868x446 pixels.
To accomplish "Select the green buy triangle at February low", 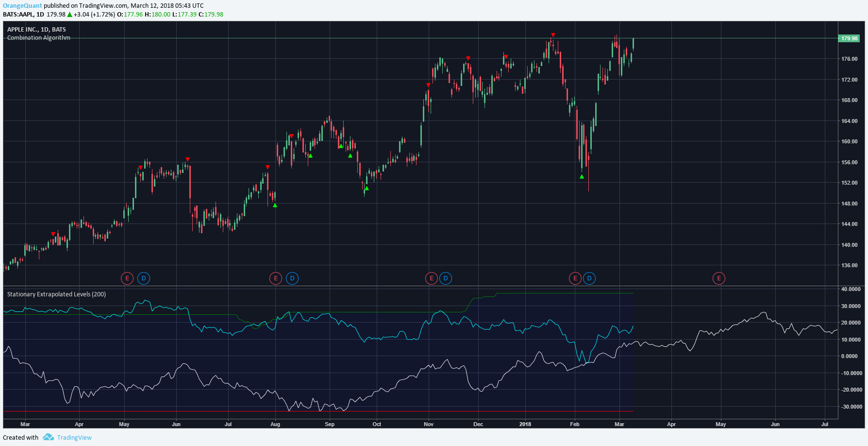I will tap(582, 176).
